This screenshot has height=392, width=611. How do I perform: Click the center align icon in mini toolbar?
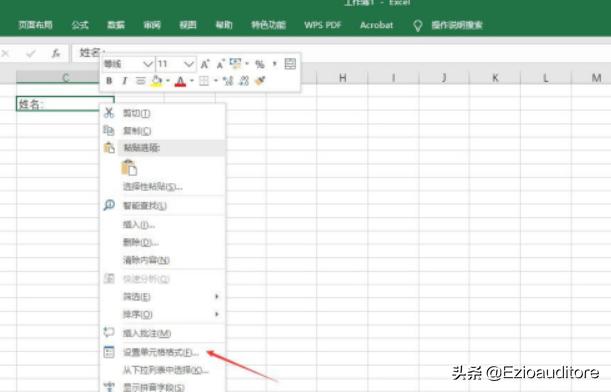(140, 81)
